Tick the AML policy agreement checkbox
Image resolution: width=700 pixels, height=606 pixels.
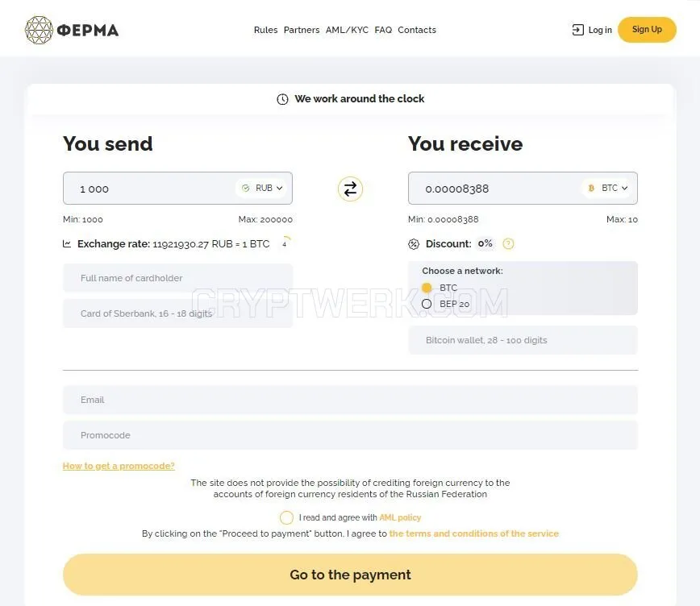pyautogui.click(x=286, y=517)
